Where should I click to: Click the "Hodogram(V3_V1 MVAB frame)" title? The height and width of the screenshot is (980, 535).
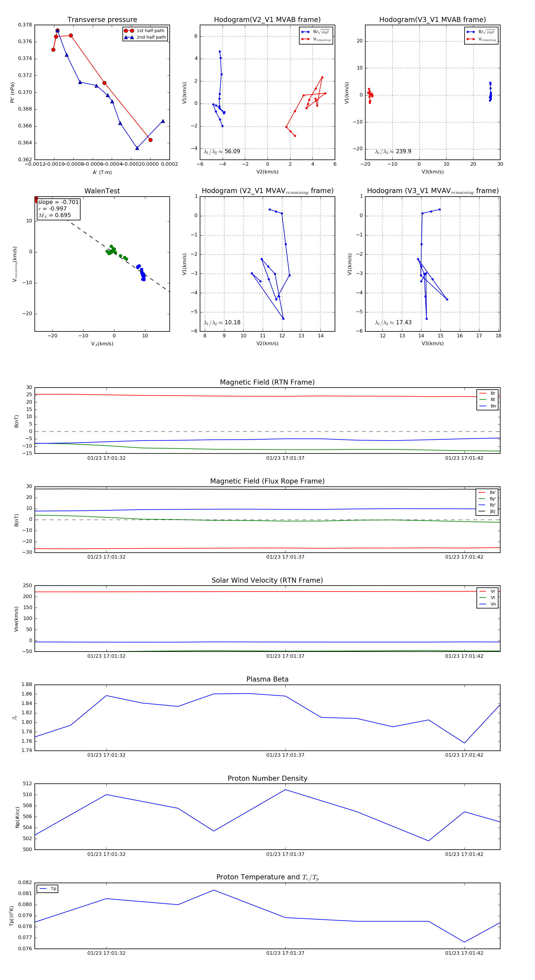[432, 20]
